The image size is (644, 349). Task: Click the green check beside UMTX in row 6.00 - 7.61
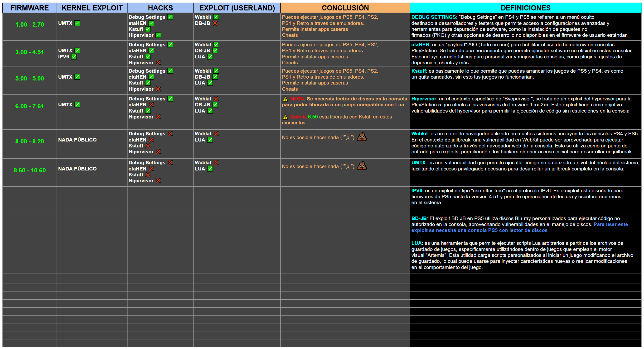click(77, 105)
